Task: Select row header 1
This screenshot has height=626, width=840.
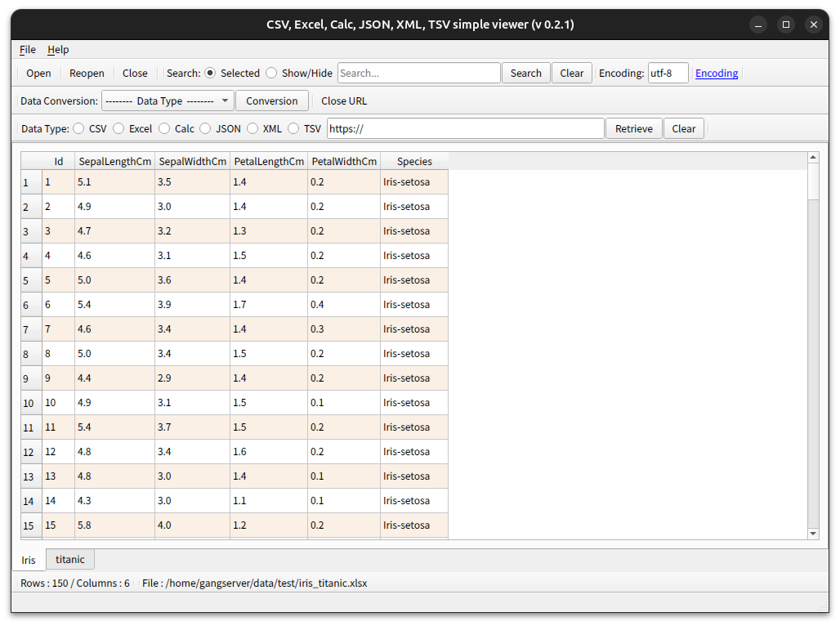Action: click(x=32, y=182)
